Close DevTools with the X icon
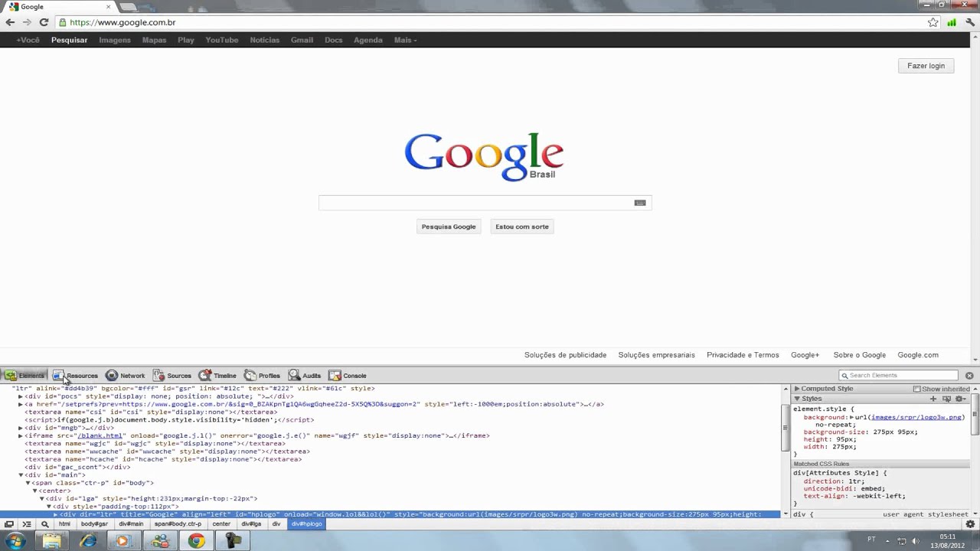The width and height of the screenshot is (980, 551). coord(969,376)
